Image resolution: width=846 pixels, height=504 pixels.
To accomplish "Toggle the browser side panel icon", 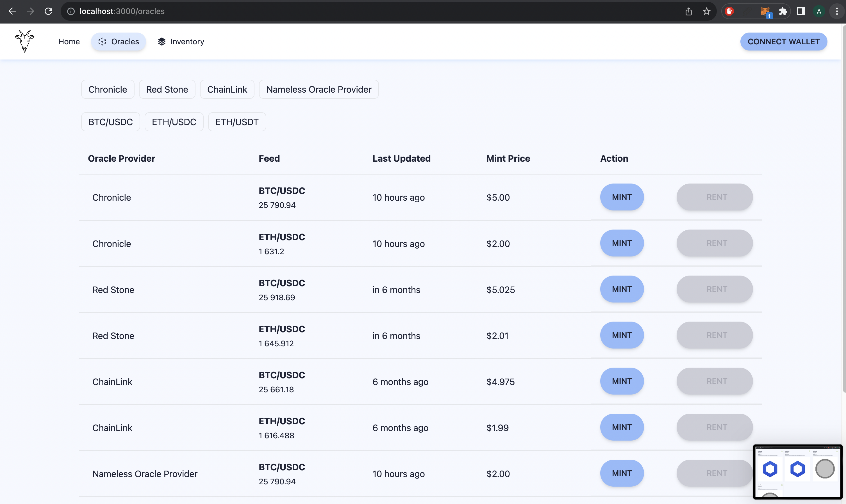I will (801, 11).
